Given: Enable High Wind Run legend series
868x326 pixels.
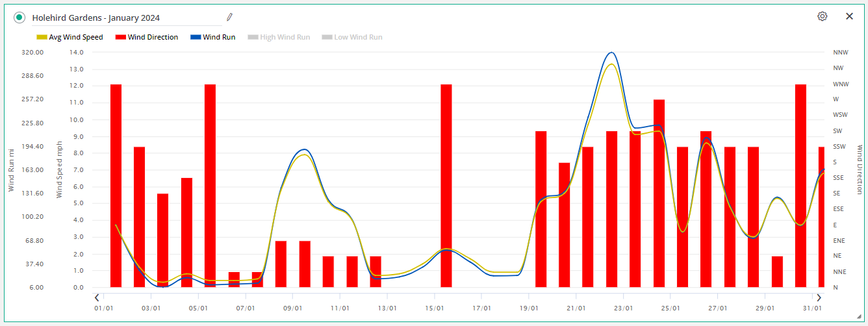Looking at the screenshot, I should pyautogui.click(x=279, y=37).
